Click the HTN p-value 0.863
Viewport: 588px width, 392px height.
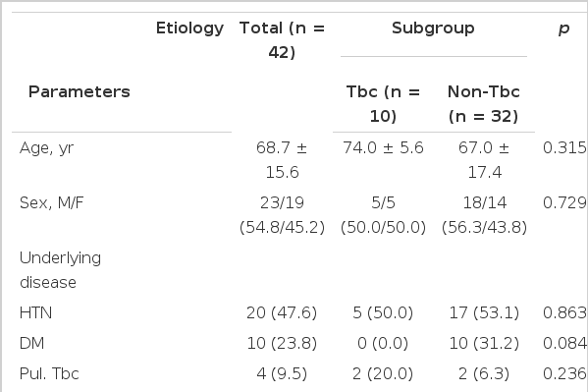[x=564, y=312]
